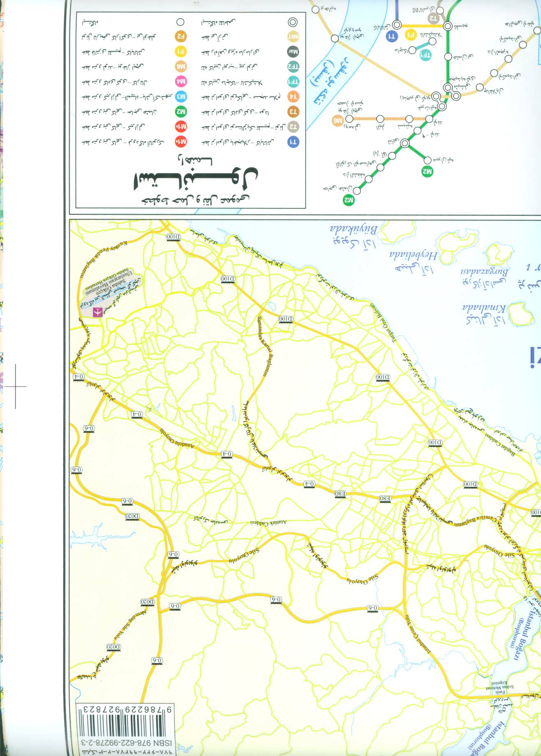The width and height of the screenshot is (541, 756).
Task: Click the F1 badge on the transit diagram
Action: point(411,35)
